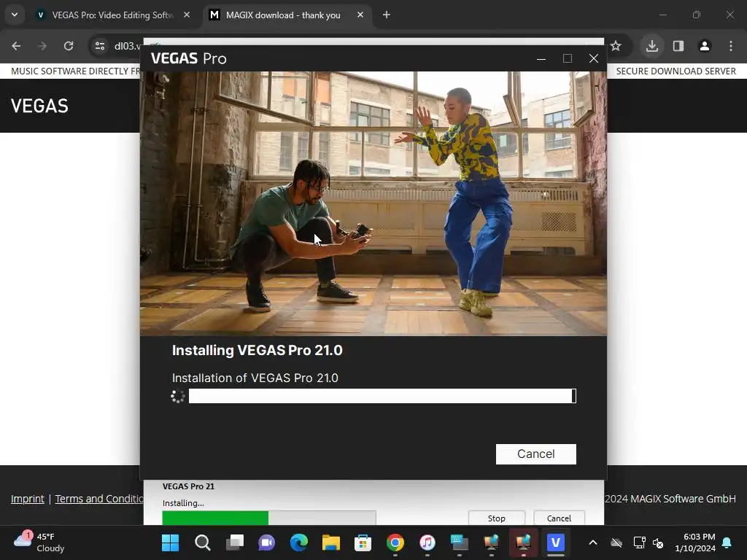Switch to Google Chrome on taskbar
Screen dimensions: 747x560
(395, 542)
